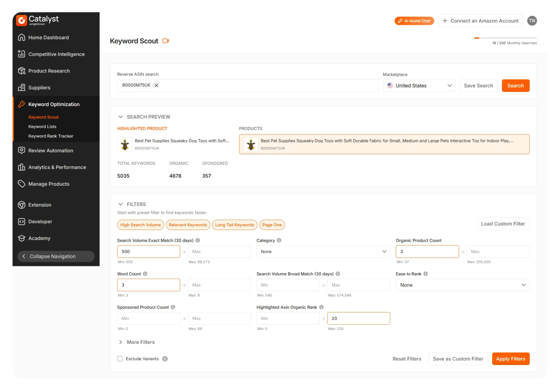Click info icon next to Ease to Rank
The width and height of the screenshot is (560, 392).
pos(426,274)
